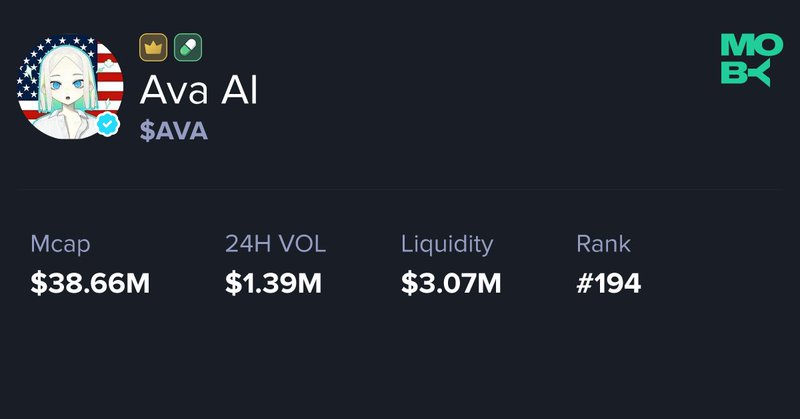The width and height of the screenshot is (800, 419).
Task: Click the blue verified checkmark badge
Action: [x=108, y=125]
